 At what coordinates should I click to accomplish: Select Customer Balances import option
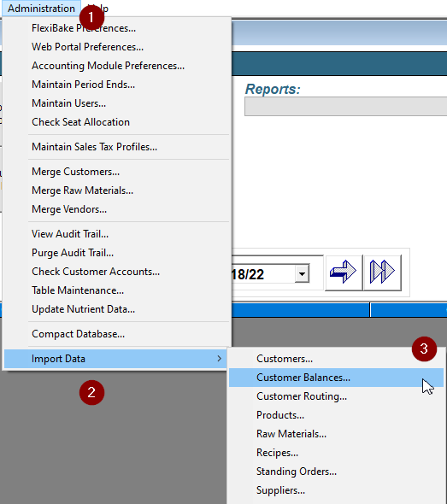pos(336,378)
